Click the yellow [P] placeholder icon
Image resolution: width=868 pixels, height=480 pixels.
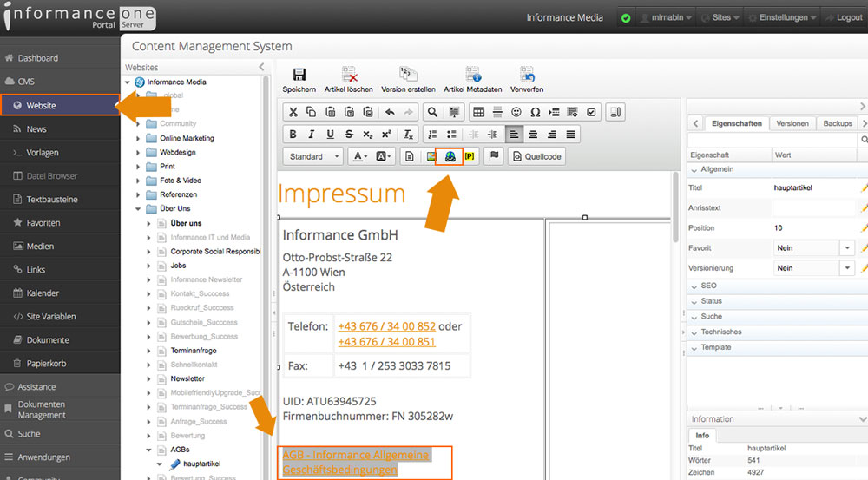pyautogui.click(x=470, y=157)
